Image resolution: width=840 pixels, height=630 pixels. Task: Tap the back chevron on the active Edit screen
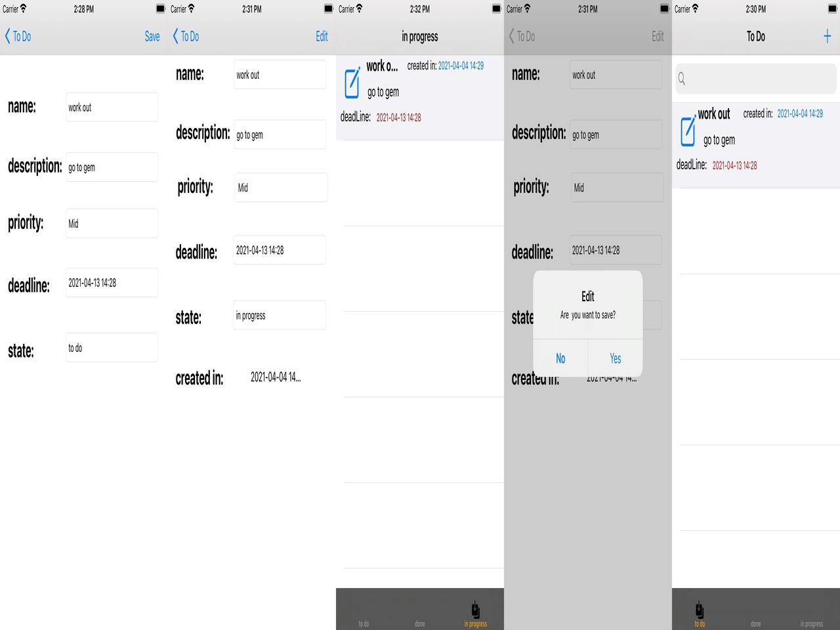click(x=176, y=37)
